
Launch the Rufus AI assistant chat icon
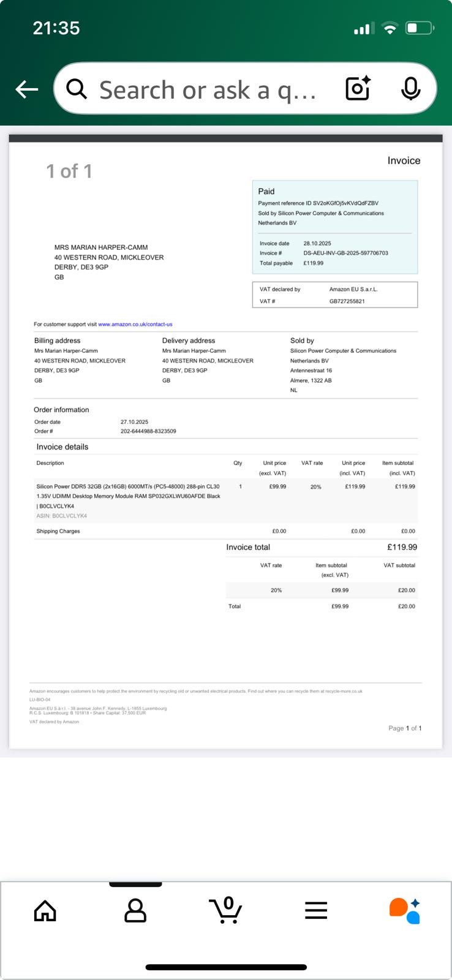[405, 911]
